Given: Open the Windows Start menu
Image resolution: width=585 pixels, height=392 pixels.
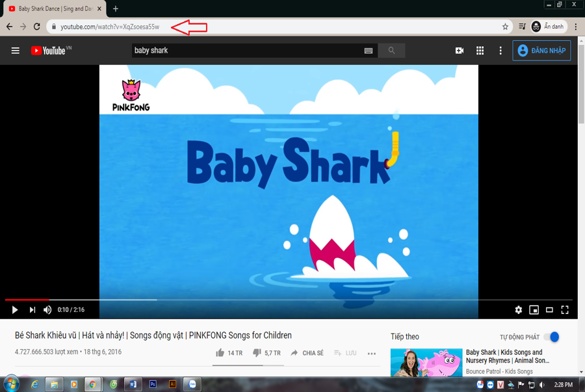Looking at the screenshot, I should (x=11, y=384).
